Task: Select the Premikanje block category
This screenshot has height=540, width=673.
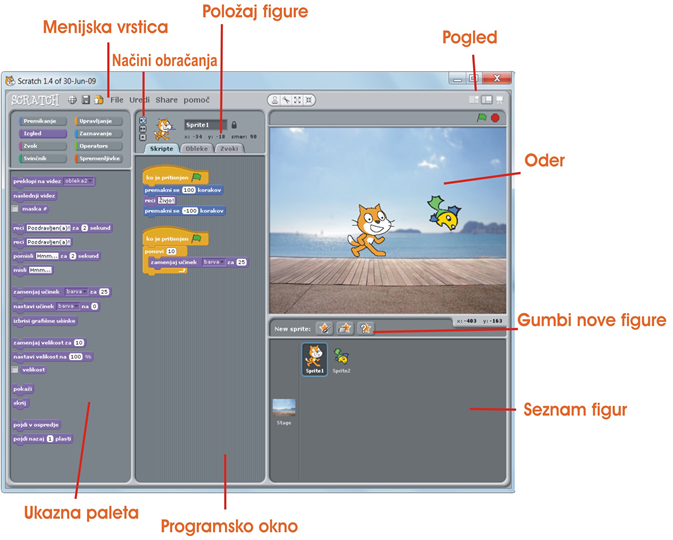Action: tap(38, 121)
